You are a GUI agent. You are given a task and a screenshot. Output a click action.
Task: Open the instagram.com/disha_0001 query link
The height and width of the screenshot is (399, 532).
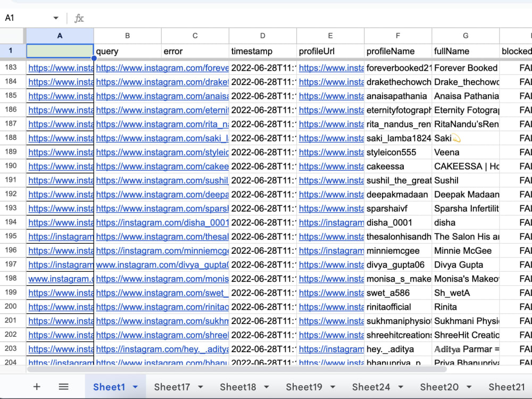[x=162, y=222]
